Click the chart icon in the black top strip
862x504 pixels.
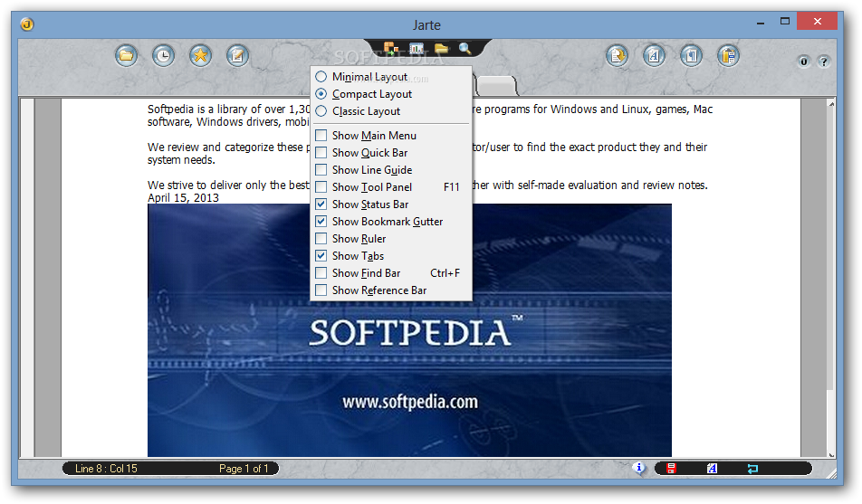pyautogui.click(x=417, y=48)
